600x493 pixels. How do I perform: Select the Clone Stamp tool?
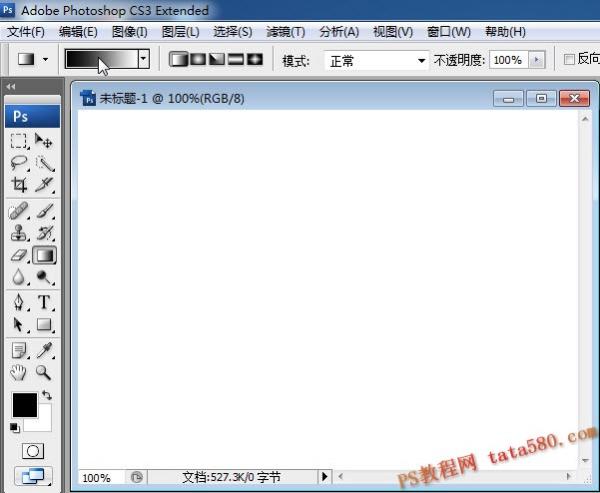click(18, 233)
